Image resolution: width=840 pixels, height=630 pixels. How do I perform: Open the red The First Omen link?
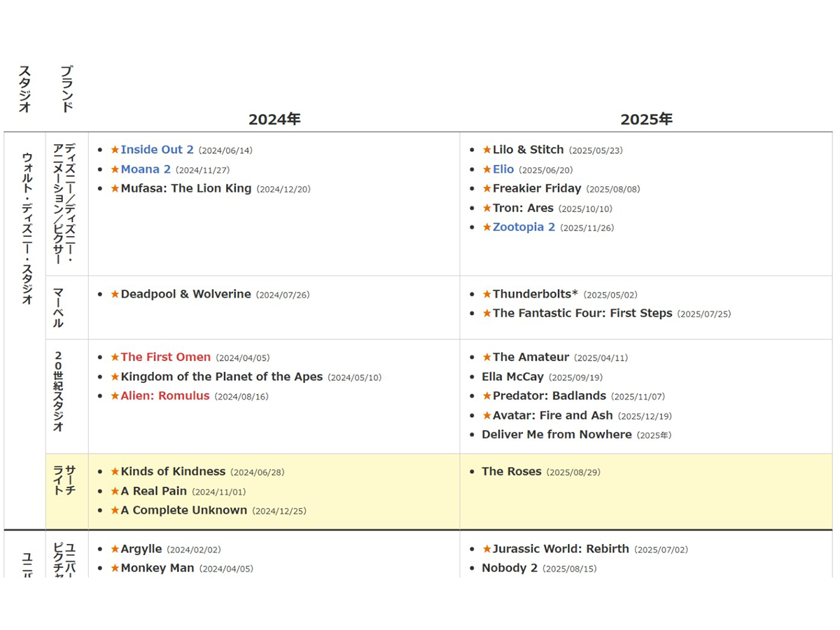tap(165, 357)
